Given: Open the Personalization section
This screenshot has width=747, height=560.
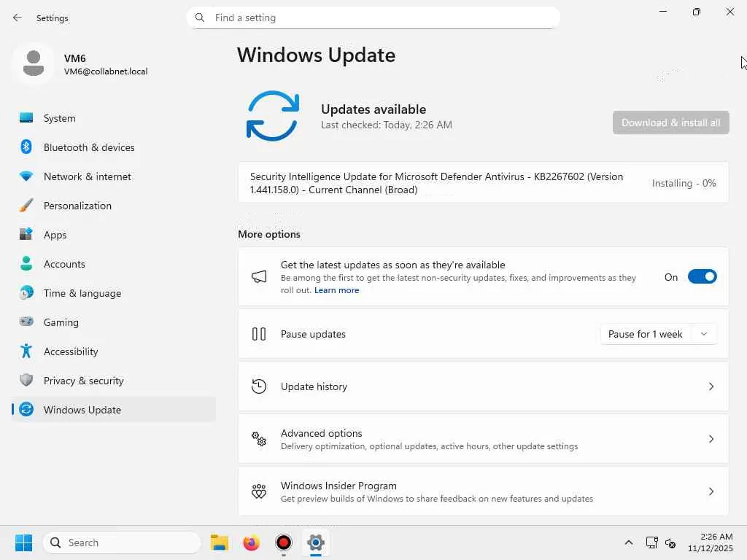Looking at the screenshot, I should coord(114,205).
